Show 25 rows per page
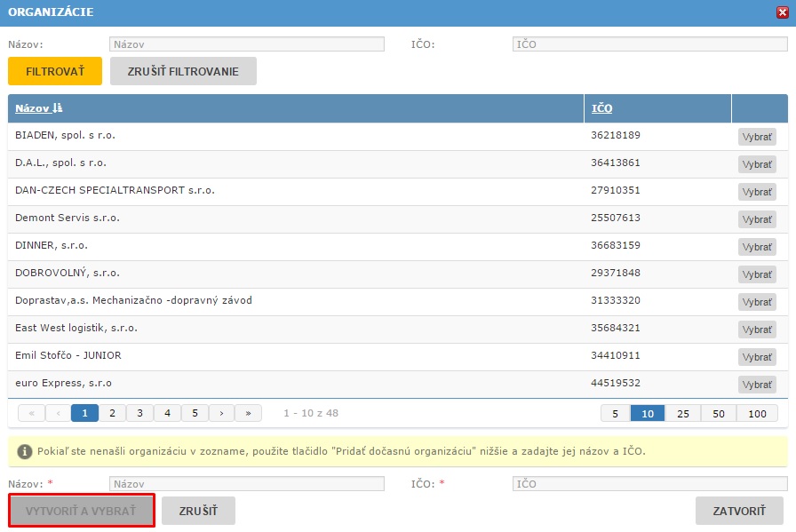796x532 pixels. (x=683, y=413)
